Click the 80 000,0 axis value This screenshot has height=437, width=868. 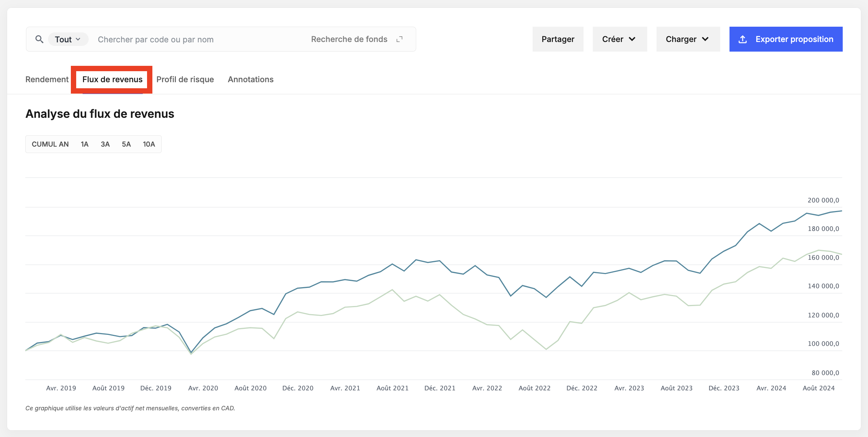tap(825, 373)
